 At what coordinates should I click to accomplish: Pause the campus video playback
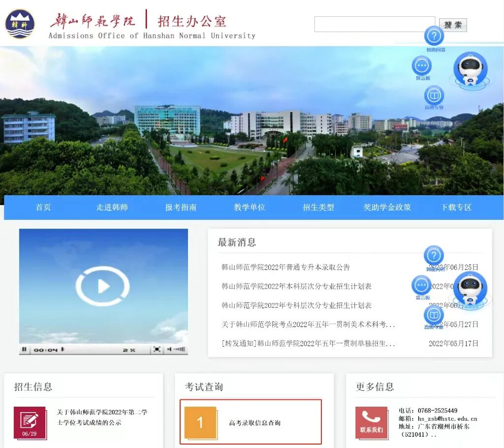pos(24,349)
